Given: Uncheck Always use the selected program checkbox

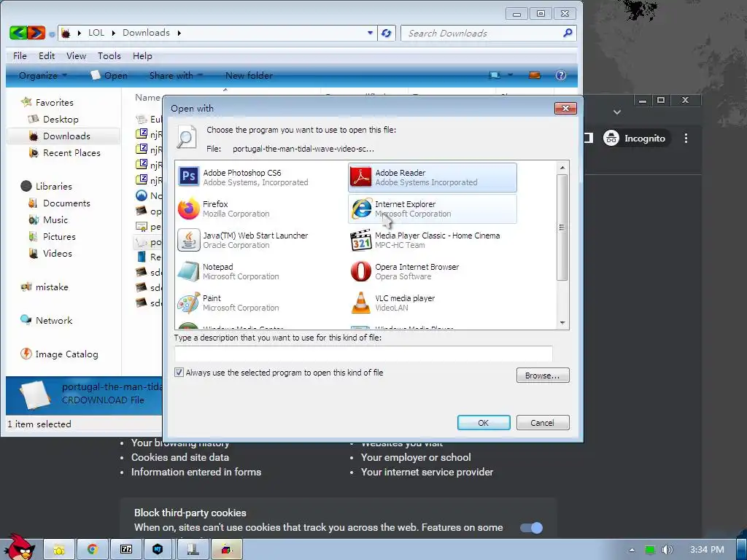Looking at the screenshot, I should (179, 373).
